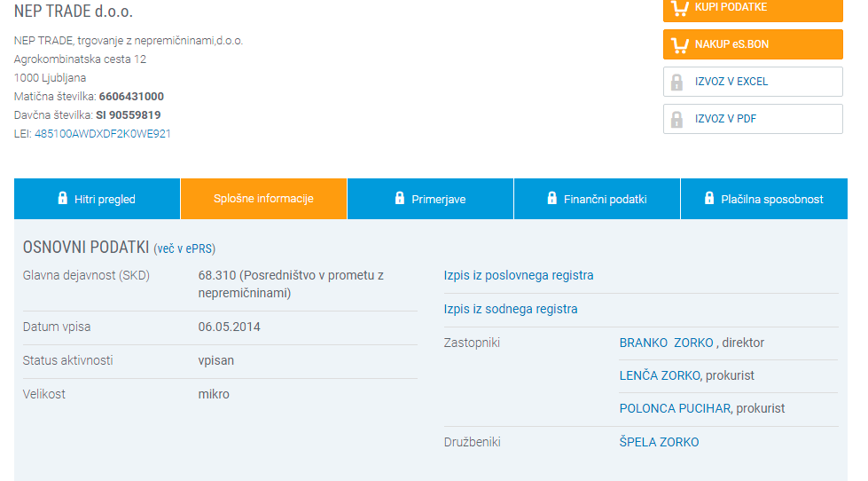Open the LEI code 485100AWDXDF2K0WE921 link
The width and height of the screenshot is (868, 481).
point(103,134)
